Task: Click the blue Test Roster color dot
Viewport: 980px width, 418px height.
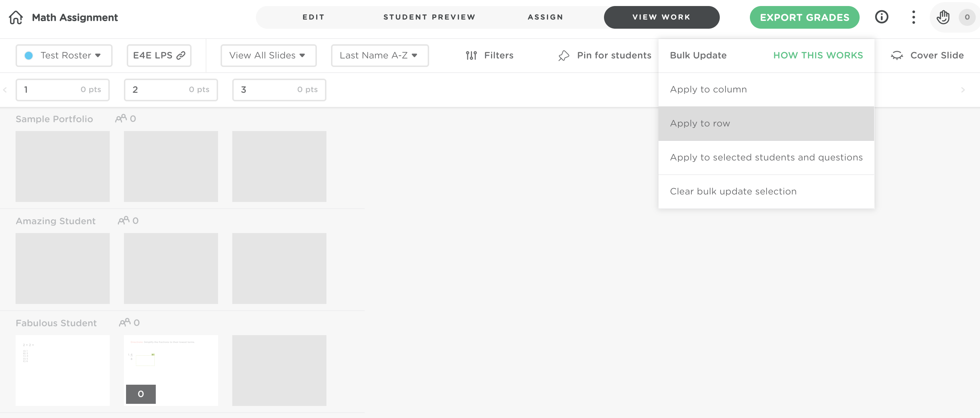Action: (29, 56)
